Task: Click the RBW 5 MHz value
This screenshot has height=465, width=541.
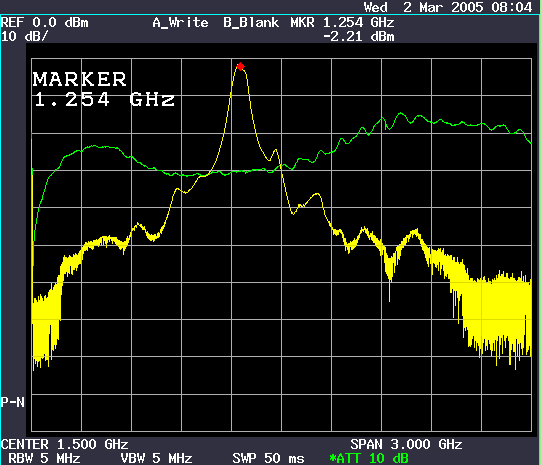Action: (44, 458)
